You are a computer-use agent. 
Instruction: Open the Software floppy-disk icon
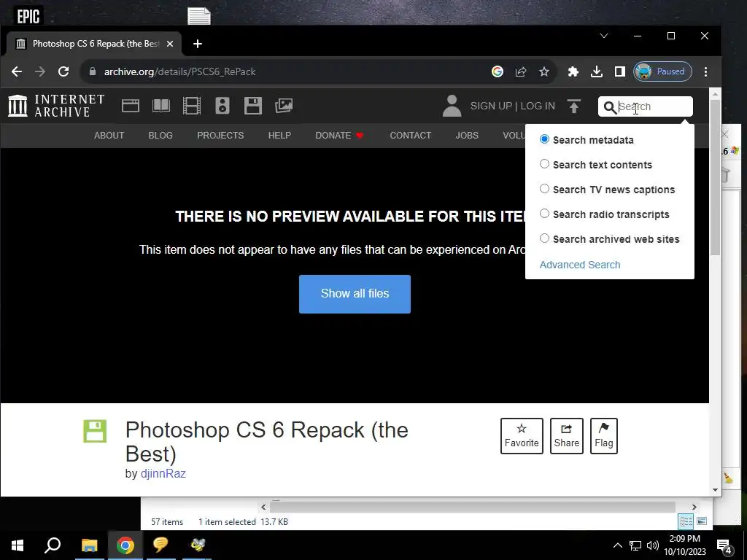click(253, 106)
